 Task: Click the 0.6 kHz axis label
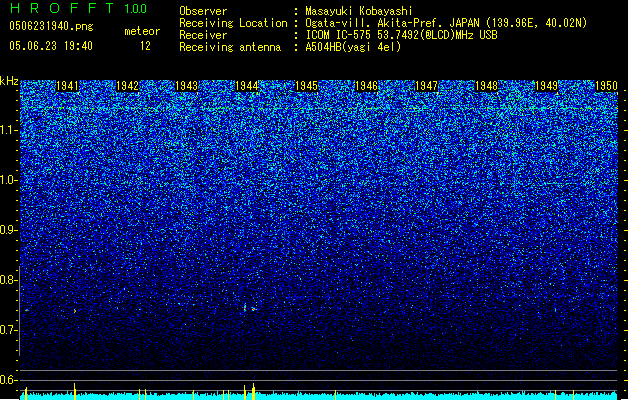9,380
